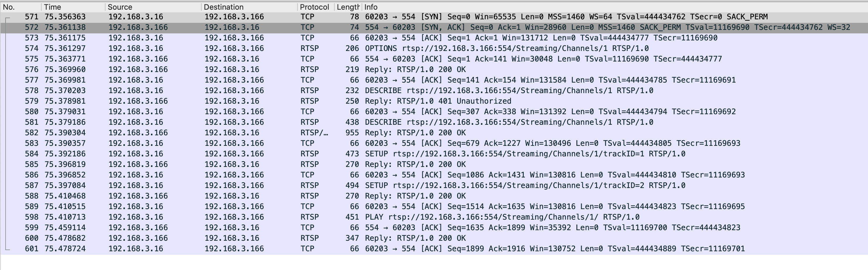Viewport: 868px width, 270px height.
Task: Select packet 600 reply 200 OK
Action: (x=434, y=238)
